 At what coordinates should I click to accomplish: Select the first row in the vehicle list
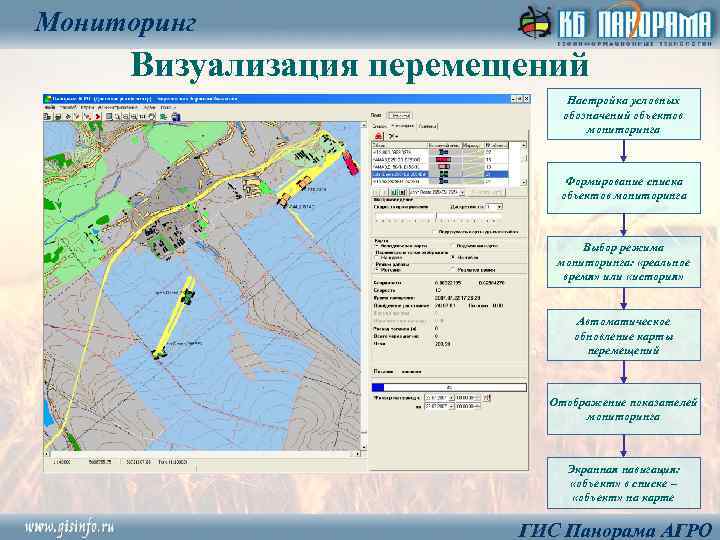pyautogui.click(x=440, y=152)
